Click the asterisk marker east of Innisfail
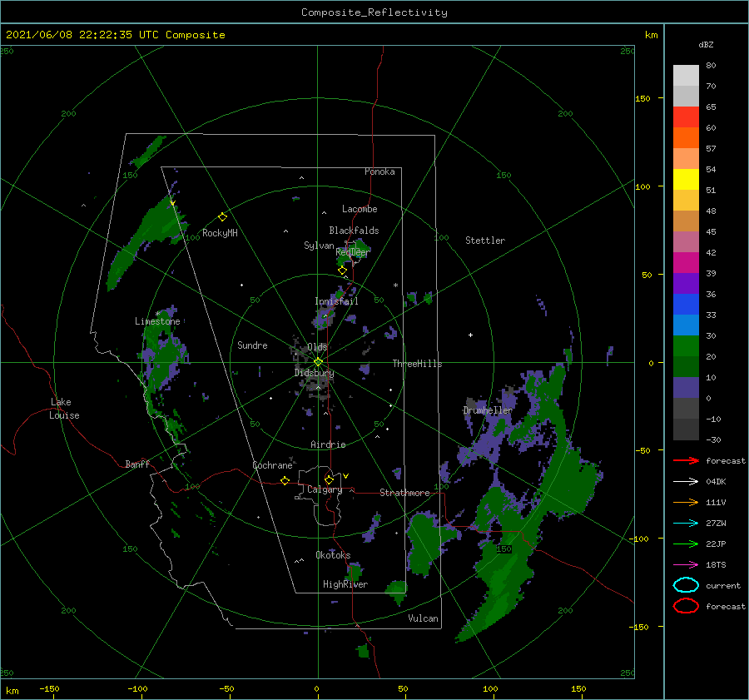This screenshot has height=700, width=749. 395,285
